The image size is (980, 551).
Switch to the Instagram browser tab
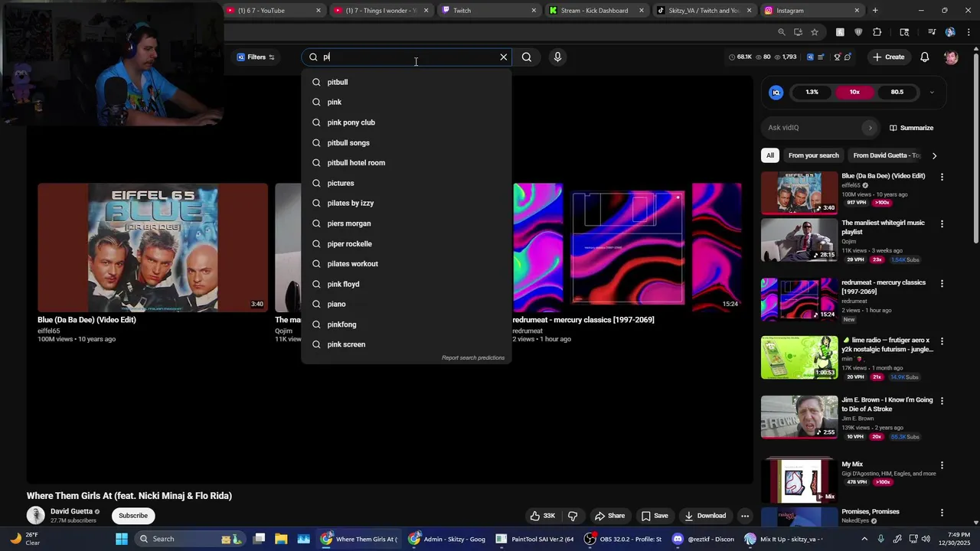coord(812,11)
